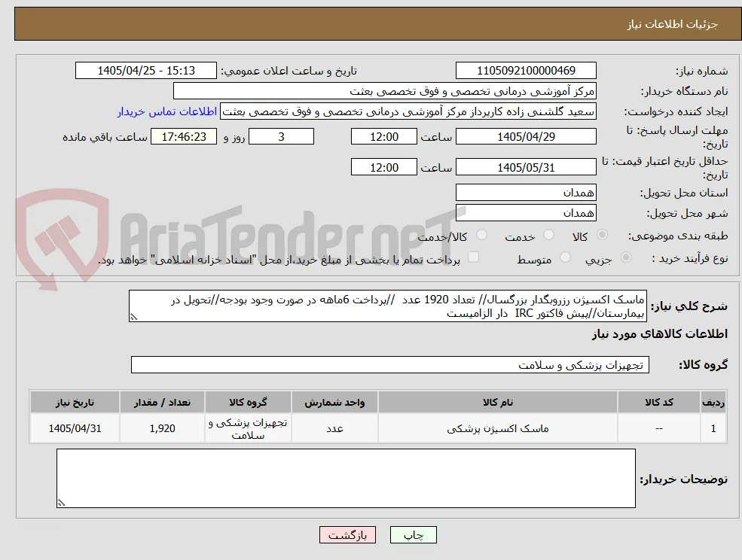
Task: Click the response deadline hour 12:00 field
Action: point(383,137)
